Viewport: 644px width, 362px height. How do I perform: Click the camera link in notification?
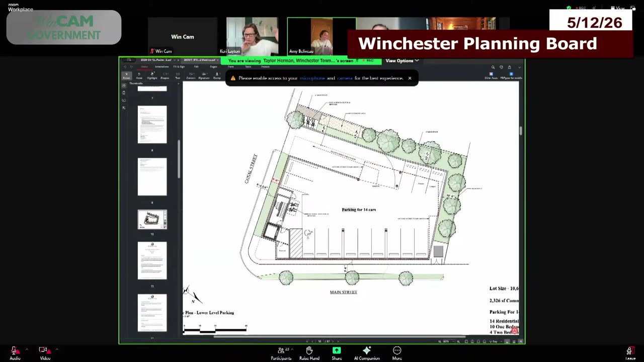click(x=345, y=78)
